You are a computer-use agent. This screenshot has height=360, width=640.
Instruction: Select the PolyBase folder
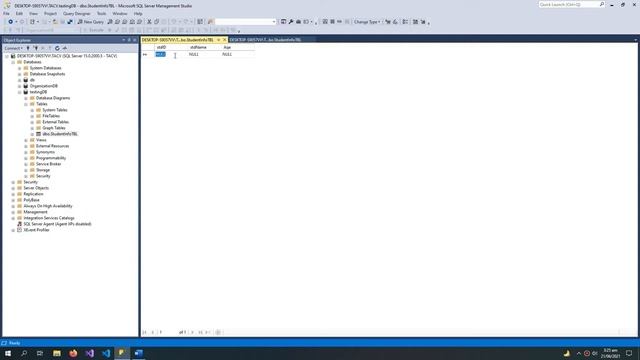pos(31,200)
